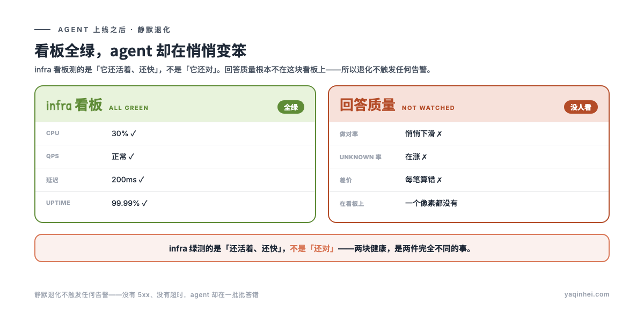Click the 30% ✓ CPU value
Viewport: 644px width, 311px height.
(x=124, y=134)
